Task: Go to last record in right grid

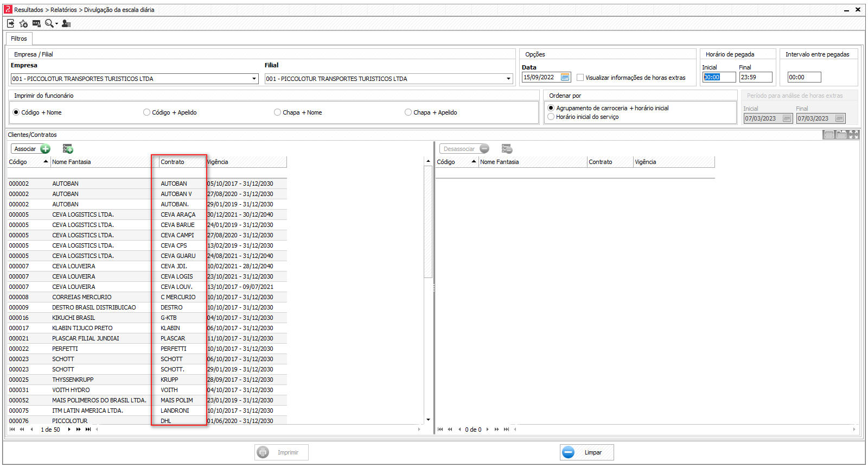Action: 506,430
